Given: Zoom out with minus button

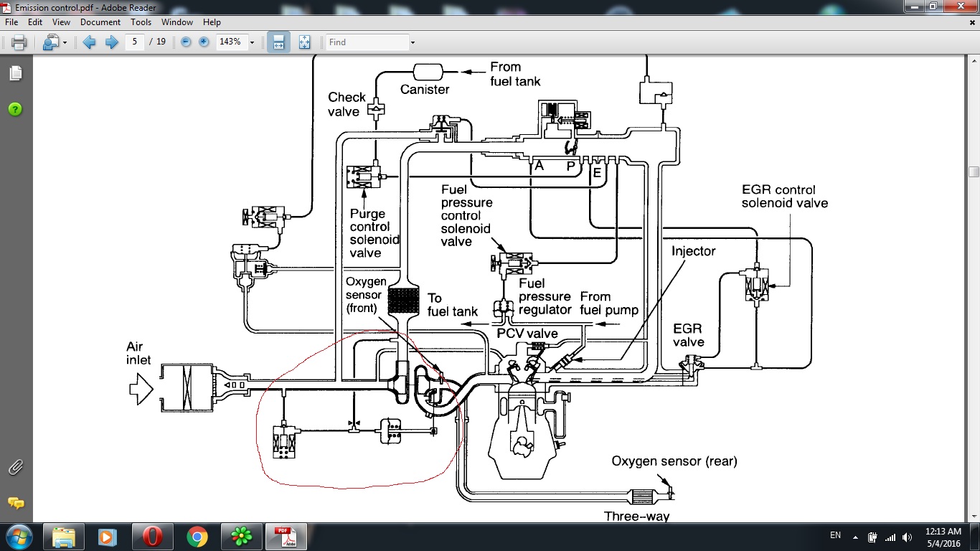Looking at the screenshot, I should point(186,42).
